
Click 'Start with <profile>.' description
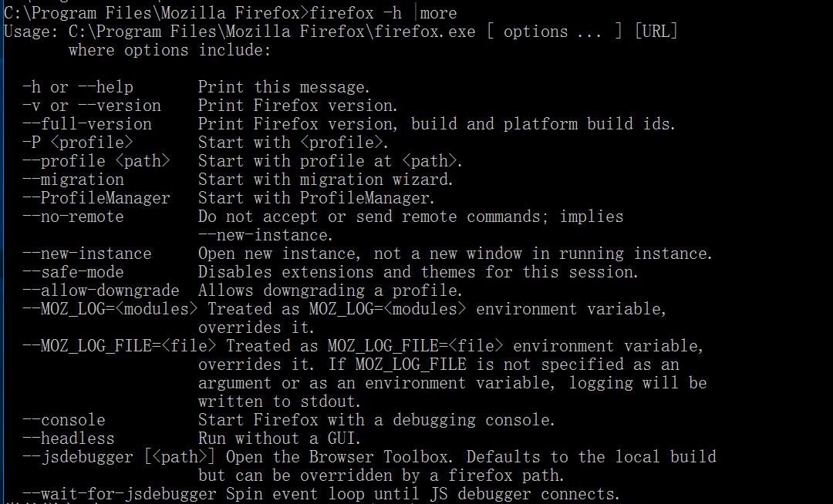293,143
